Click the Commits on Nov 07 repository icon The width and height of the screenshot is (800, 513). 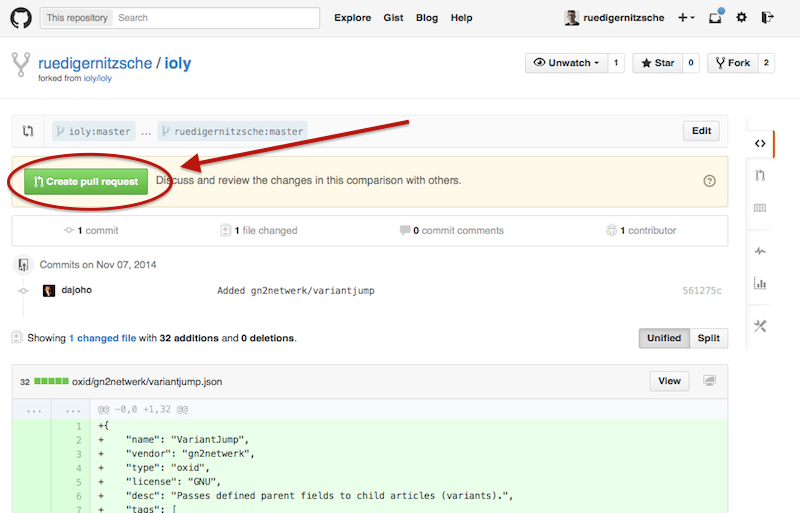coord(23,264)
